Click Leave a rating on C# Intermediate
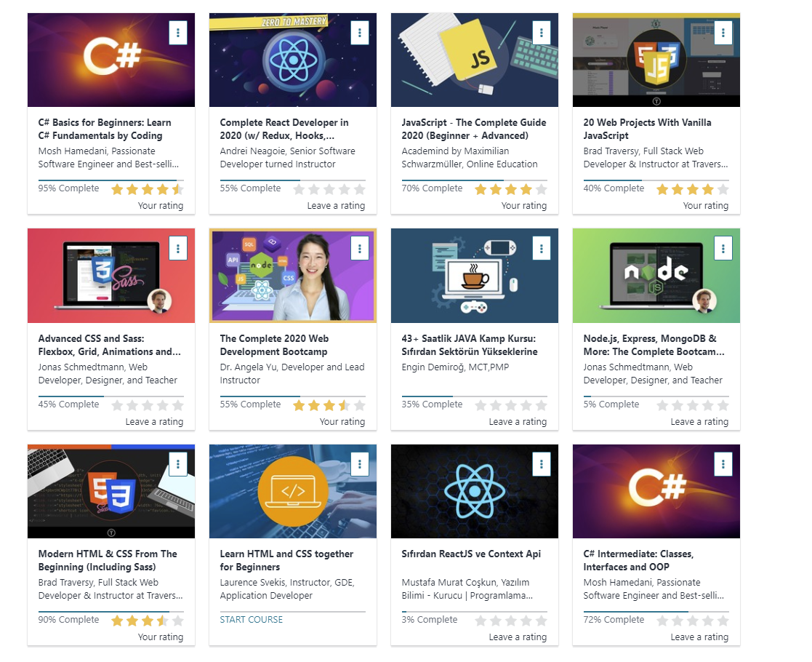Viewport: 812px width, 662px height. click(x=699, y=637)
